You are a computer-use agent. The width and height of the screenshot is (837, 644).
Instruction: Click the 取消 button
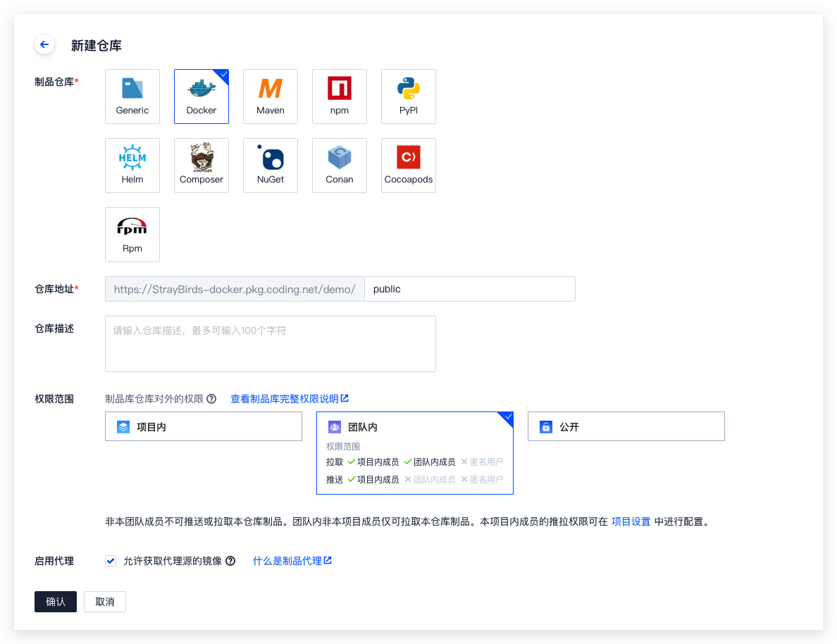tap(104, 602)
